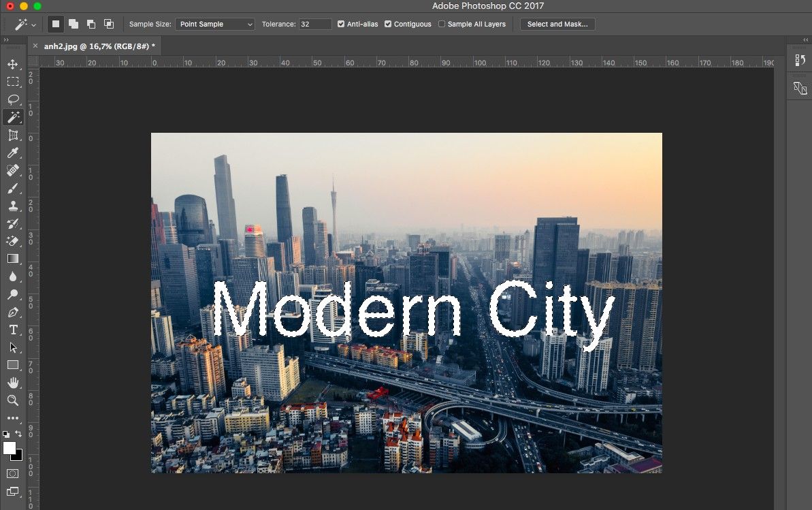This screenshot has height=510, width=812.
Task: Swap foreground and background colors
Action: pyautogui.click(x=18, y=434)
